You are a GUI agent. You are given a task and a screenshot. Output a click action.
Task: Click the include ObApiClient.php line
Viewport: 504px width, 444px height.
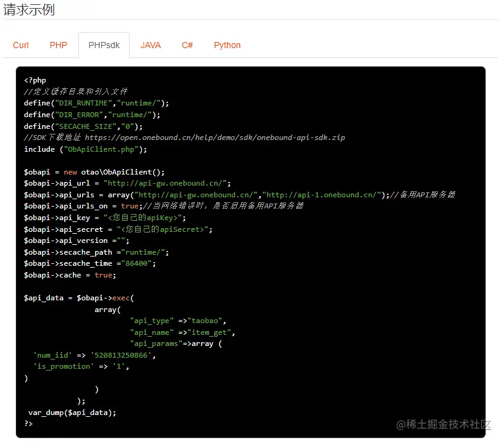point(86,149)
